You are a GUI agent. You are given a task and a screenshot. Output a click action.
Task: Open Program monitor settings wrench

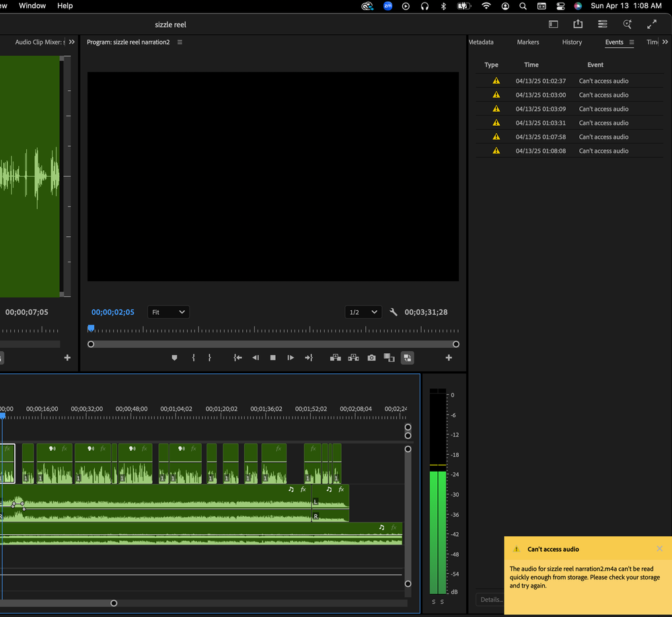tap(394, 312)
